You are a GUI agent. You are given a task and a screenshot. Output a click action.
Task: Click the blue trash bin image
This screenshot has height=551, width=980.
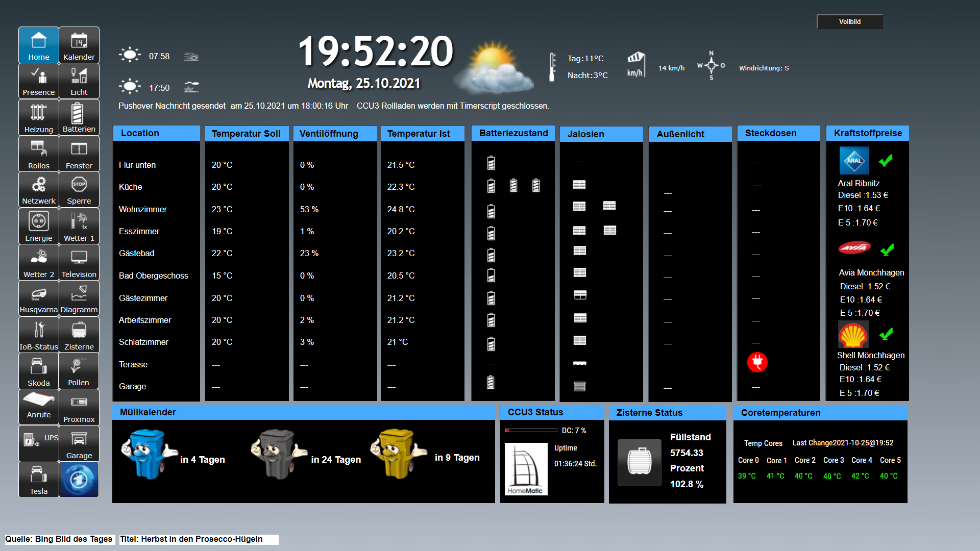146,454
